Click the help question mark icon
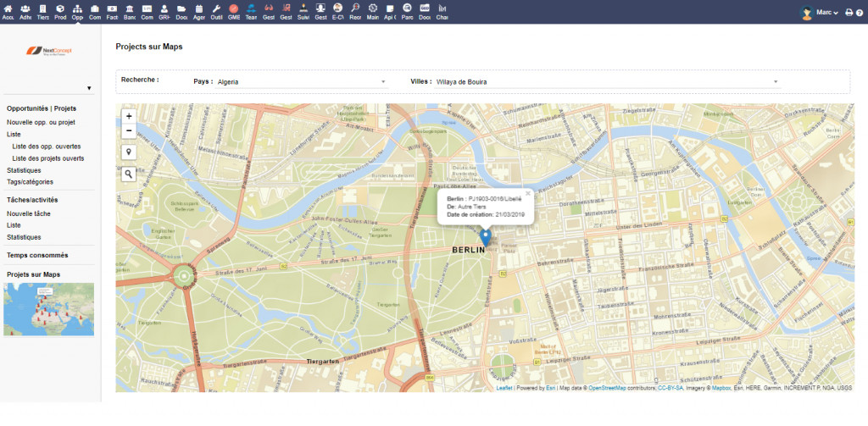This screenshot has height=426, width=868. 860,13
